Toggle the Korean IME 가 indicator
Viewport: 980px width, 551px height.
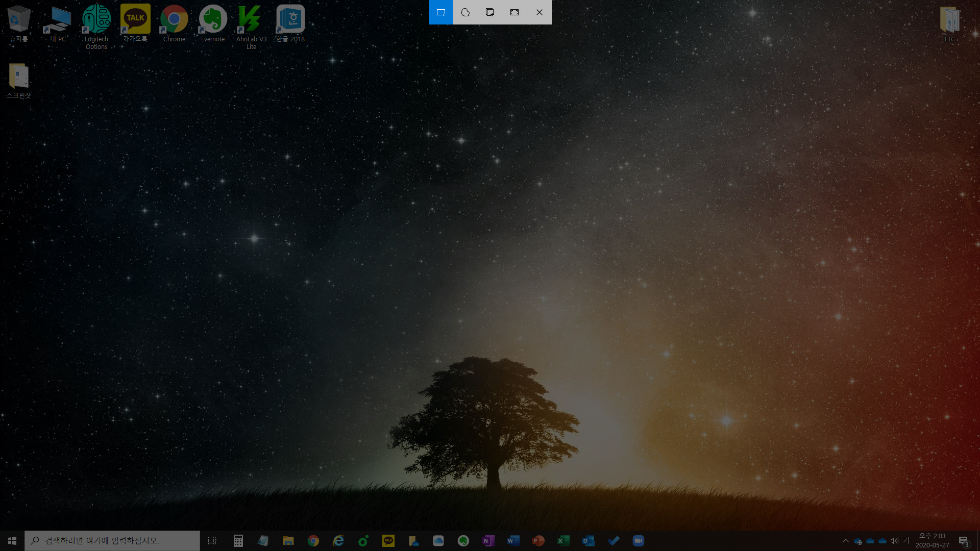coord(906,541)
